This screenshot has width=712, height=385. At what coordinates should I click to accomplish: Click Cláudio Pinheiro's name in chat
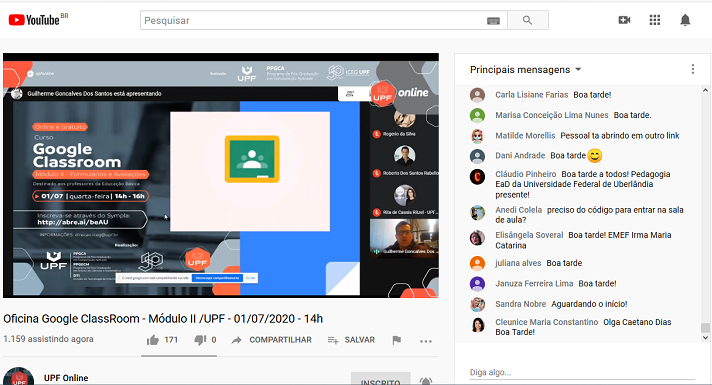525,174
